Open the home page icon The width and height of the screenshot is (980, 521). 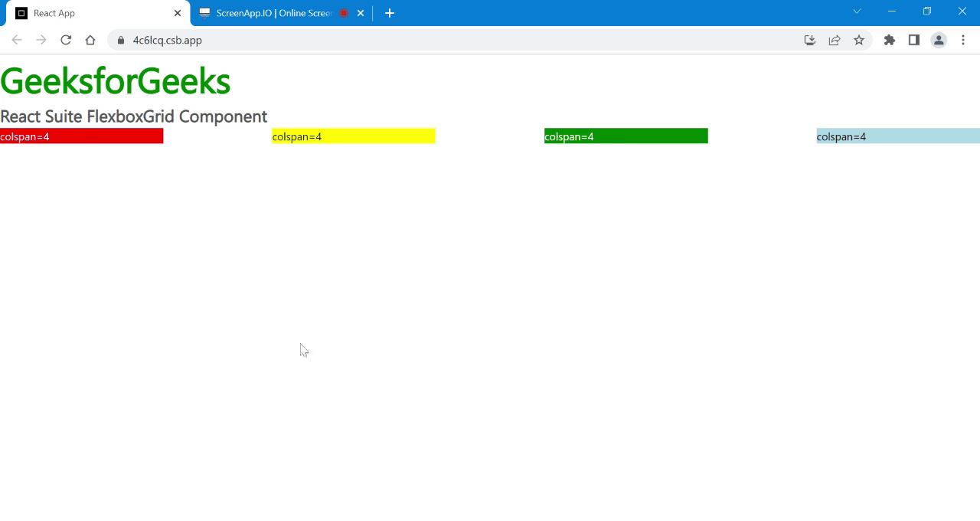coord(90,40)
